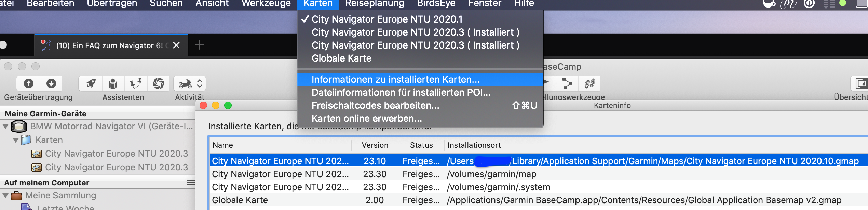The height and width of the screenshot is (210, 868).
Task: Open the Hilfe menu
Action: point(524,4)
